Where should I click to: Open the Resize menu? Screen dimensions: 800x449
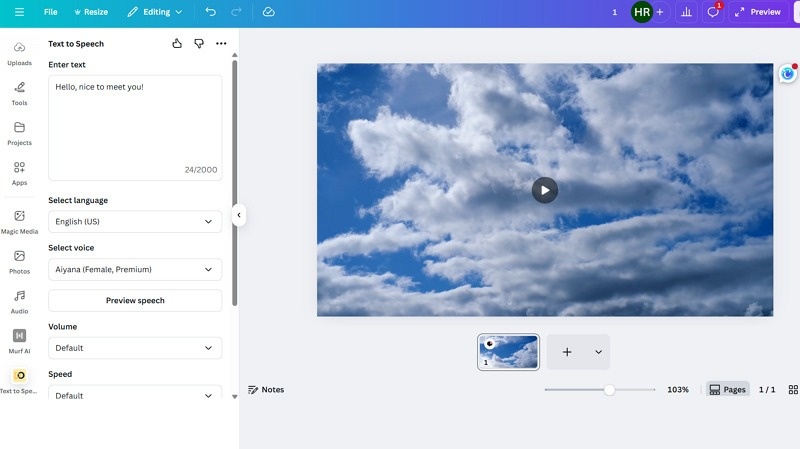coord(91,12)
